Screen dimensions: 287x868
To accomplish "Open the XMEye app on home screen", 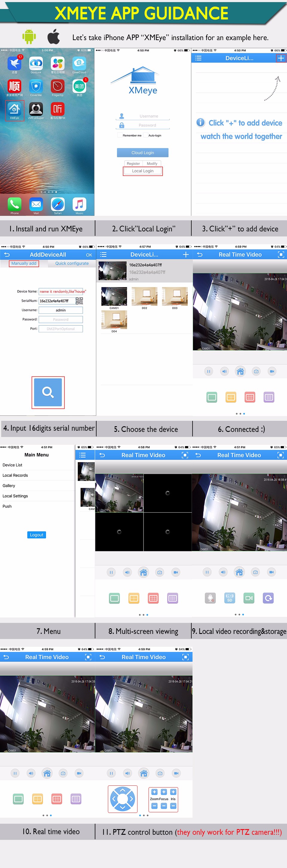I will coord(14,109).
